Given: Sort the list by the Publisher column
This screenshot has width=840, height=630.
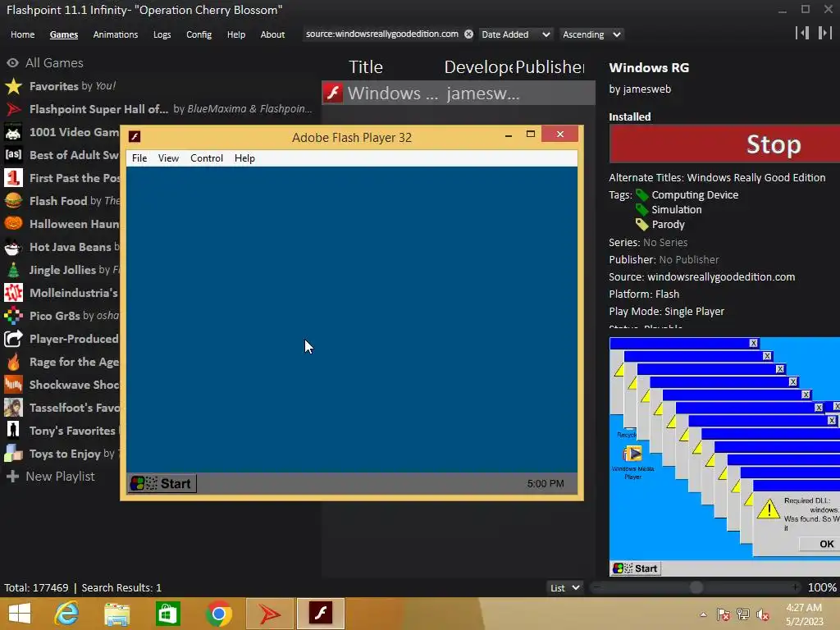Looking at the screenshot, I should click(550, 67).
